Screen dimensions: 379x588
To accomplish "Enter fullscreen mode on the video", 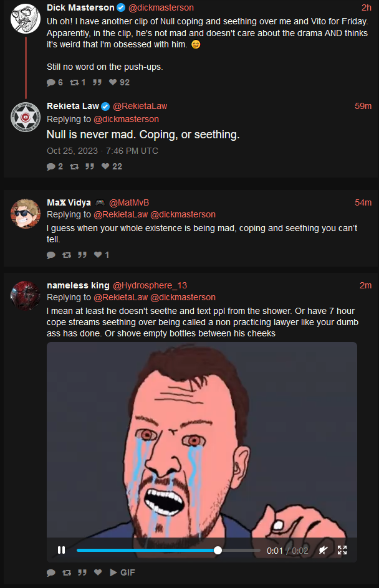I will click(x=342, y=550).
